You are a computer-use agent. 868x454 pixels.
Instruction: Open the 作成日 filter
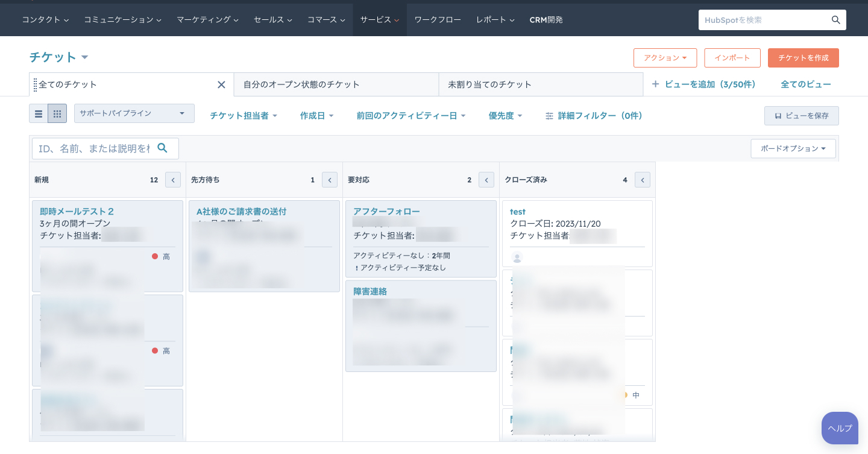(317, 116)
